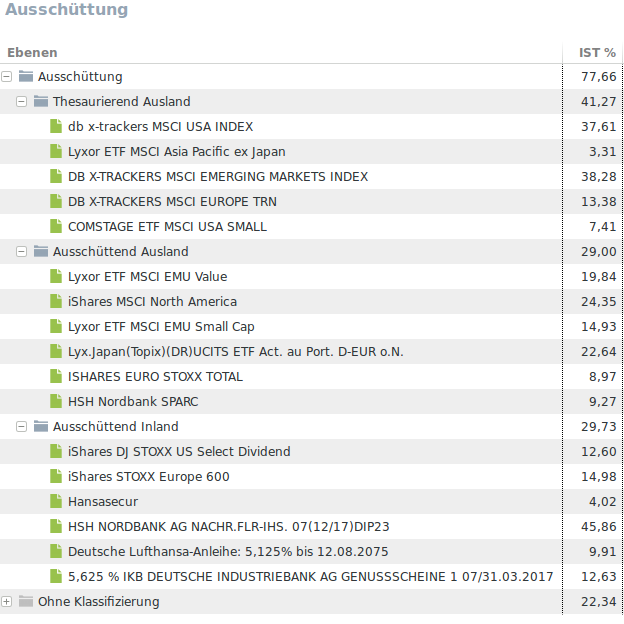Click the Ausschüttend Inland folder icon
Image resolution: width=624 pixels, height=624 pixels.
tap(41, 426)
